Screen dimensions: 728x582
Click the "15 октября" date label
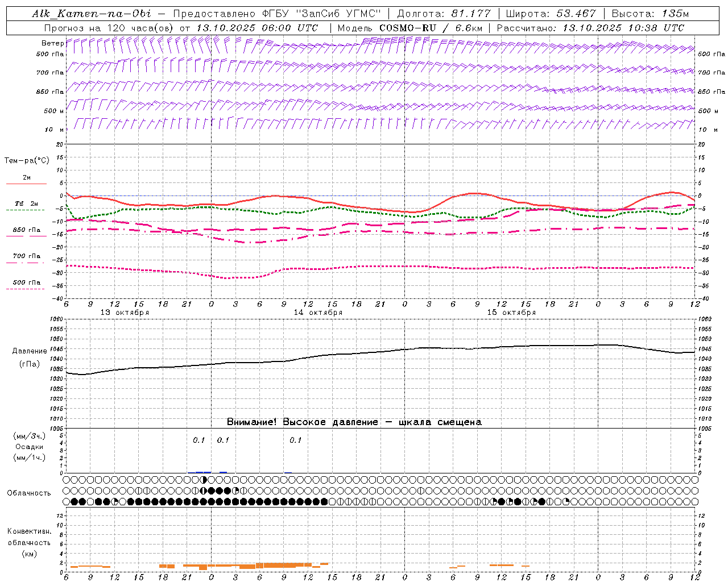click(511, 313)
